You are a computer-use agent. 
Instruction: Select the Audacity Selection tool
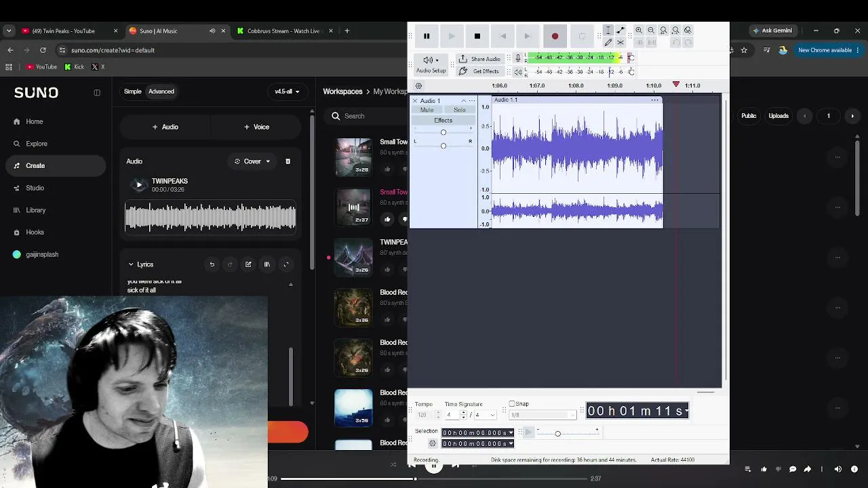[608, 30]
